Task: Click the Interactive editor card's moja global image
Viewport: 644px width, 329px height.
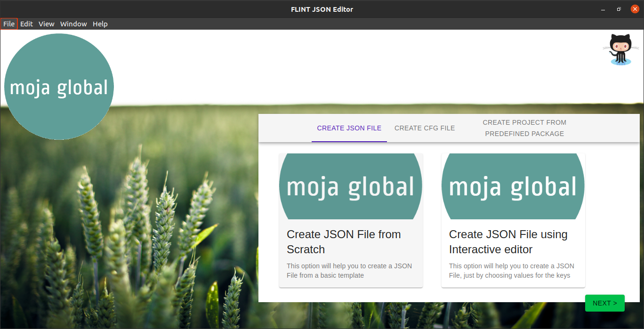Action: click(x=513, y=186)
